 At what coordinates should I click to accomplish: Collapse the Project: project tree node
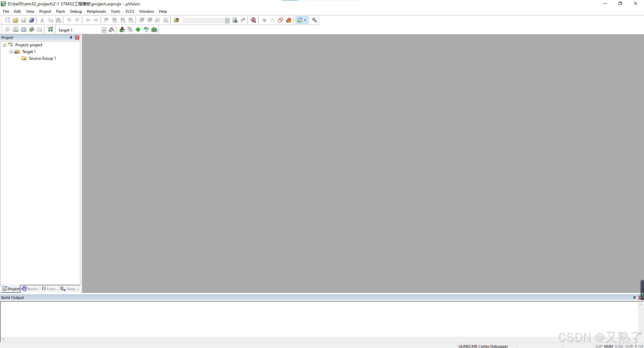pos(4,45)
